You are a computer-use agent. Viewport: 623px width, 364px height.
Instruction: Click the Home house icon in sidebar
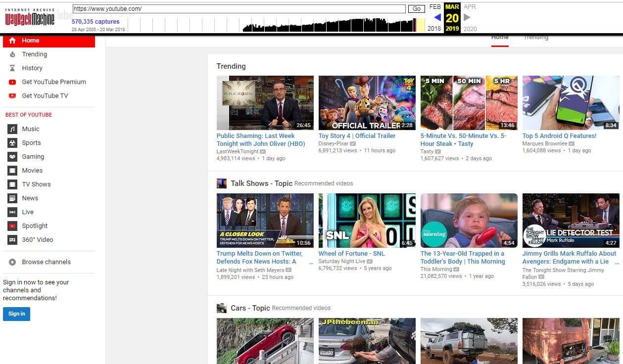pyautogui.click(x=12, y=41)
